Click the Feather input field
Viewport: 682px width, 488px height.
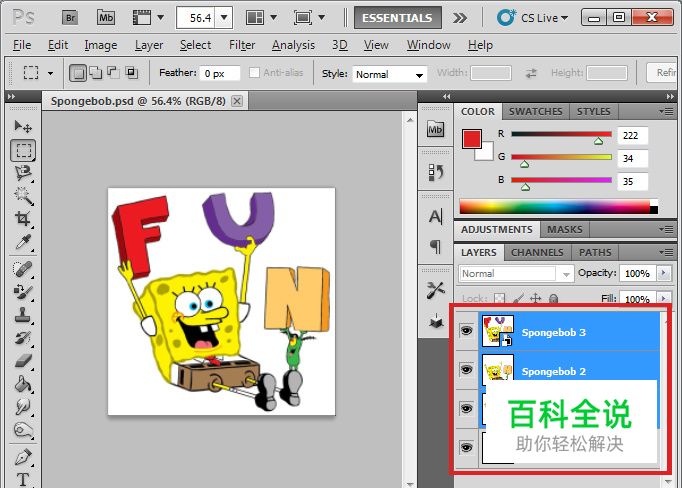tap(221, 73)
